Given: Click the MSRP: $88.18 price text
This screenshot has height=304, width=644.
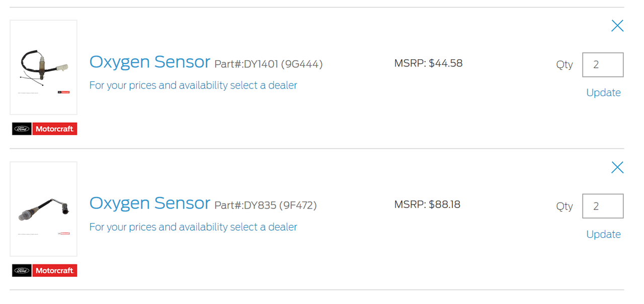Looking at the screenshot, I should (x=427, y=205).
